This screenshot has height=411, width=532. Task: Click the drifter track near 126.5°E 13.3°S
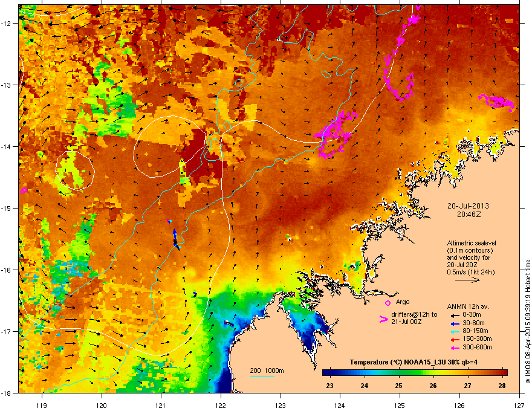pos(496,102)
